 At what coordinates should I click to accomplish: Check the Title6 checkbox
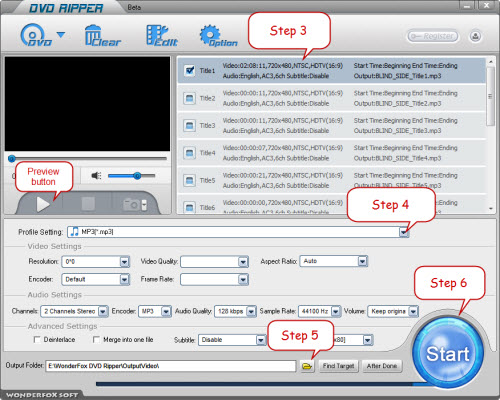(x=189, y=207)
